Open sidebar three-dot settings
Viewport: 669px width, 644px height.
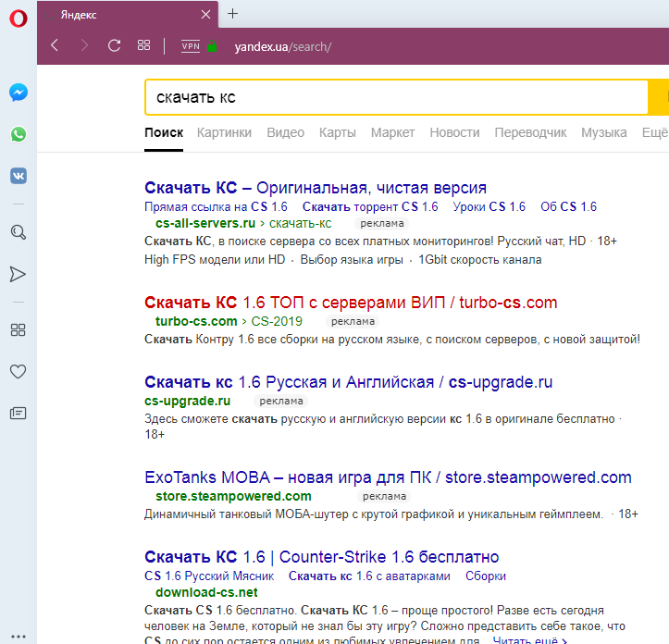coord(18,637)
